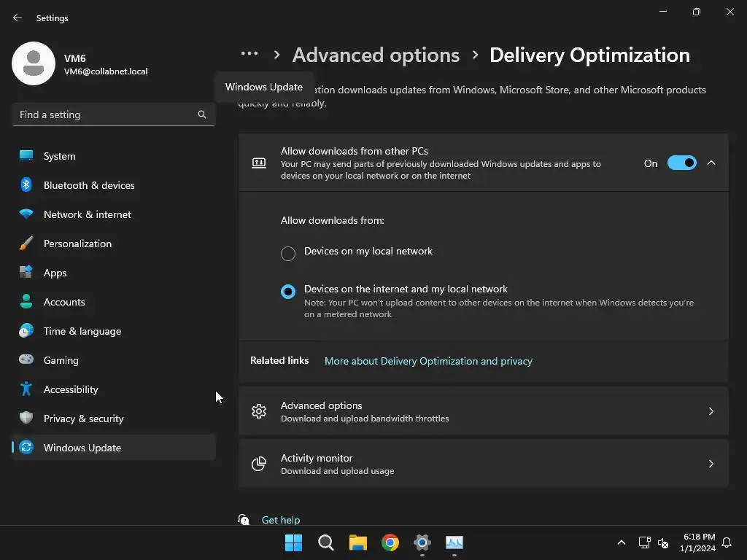Collapse the Allow downloads from other PCs section
Image resolution: width=747 pixels, height=560 pixels.
pos(711,163)
